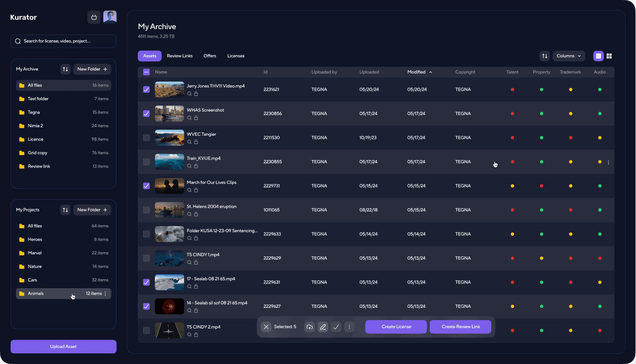Switch to grid view layout

609,56
